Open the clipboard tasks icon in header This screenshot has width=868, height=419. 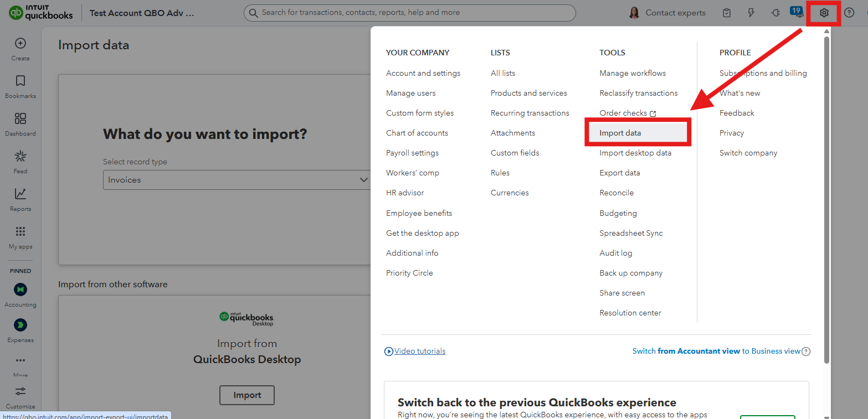point(727,13)
